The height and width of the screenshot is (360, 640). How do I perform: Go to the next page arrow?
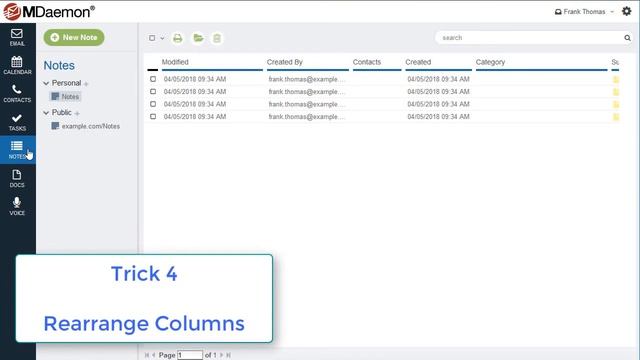tap(222, 355)
